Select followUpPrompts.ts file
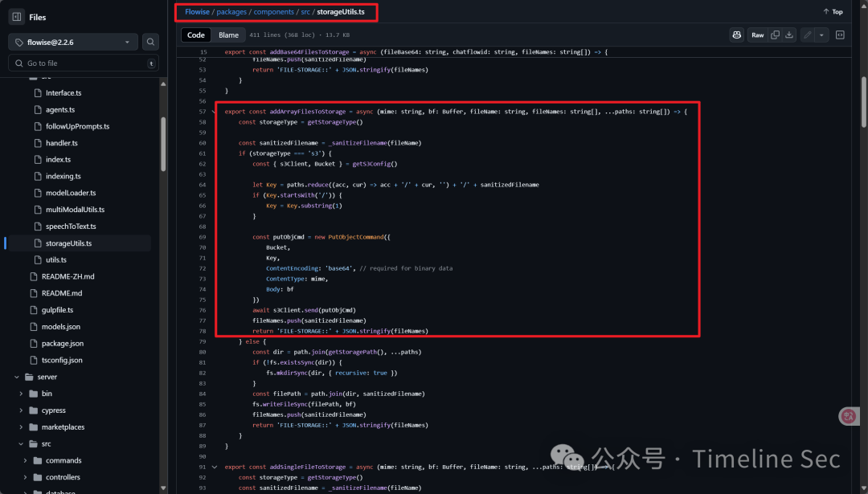The width and height of the screenshot is (868, 494). [x=77, y=126]
